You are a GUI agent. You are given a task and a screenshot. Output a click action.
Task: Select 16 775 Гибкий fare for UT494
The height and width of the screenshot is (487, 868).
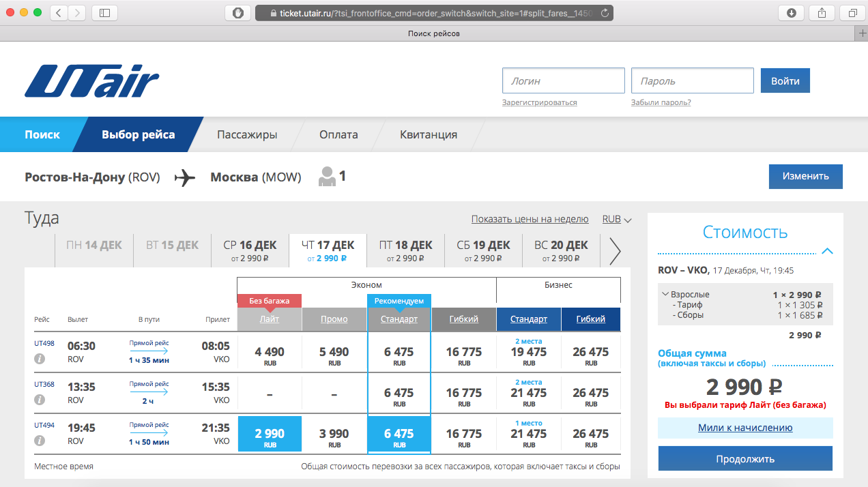click(464, 434)
